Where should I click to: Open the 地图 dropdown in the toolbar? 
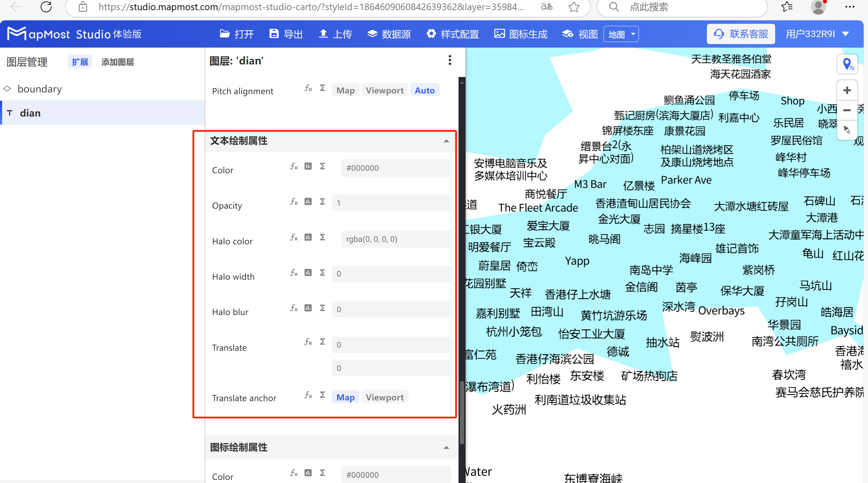pyautogui.click(x=621, y=34)
